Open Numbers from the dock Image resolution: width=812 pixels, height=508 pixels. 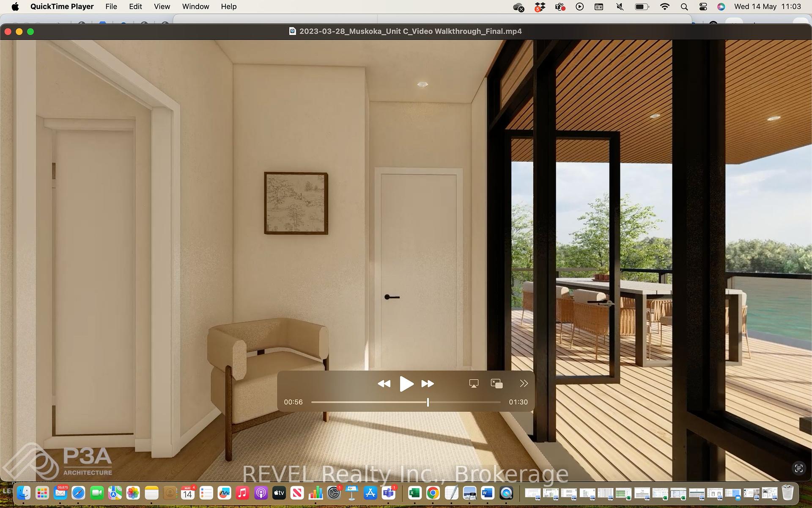click(315, 493)
